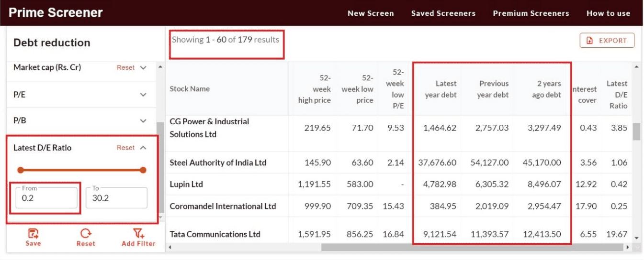Screen dimensions: 644x260
Task: Select Lupin latest year debt 4,782.98
Action: point(440,184)
